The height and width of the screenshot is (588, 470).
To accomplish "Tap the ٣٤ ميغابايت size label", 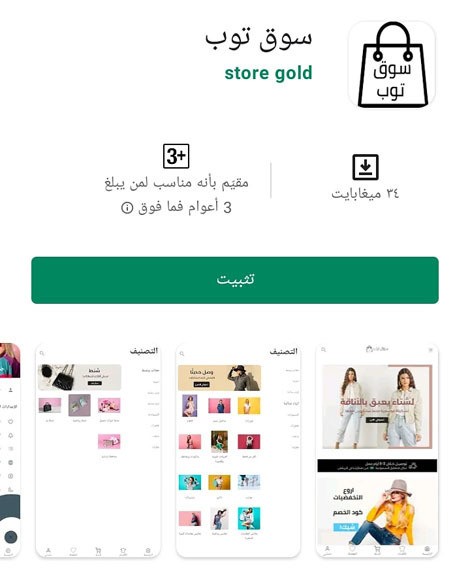I will 365,194.
